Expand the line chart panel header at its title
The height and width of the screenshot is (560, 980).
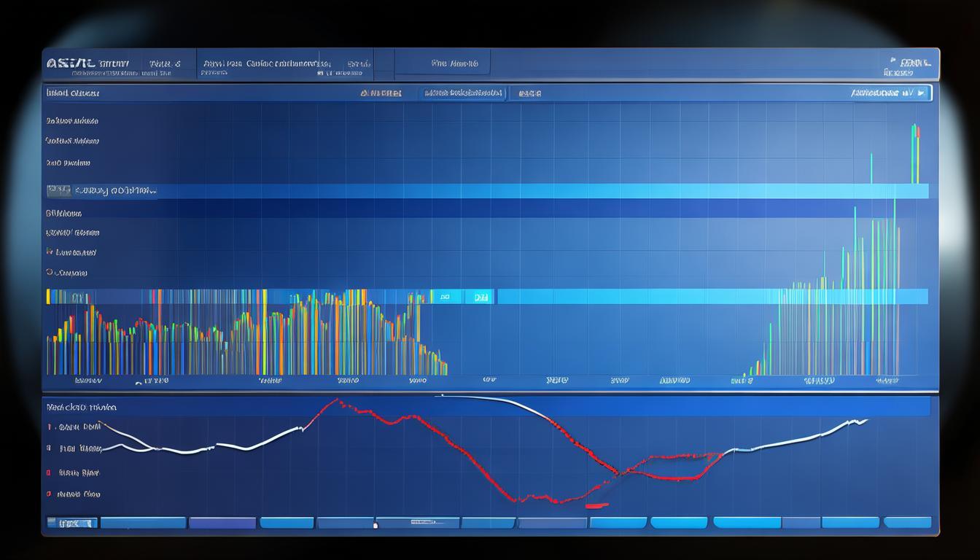click(81, 407)
